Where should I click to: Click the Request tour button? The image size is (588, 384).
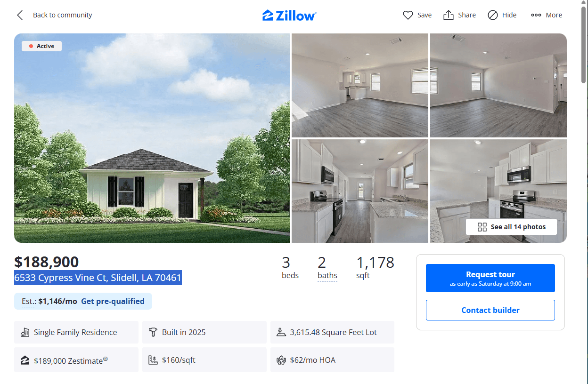pos(490,278)
